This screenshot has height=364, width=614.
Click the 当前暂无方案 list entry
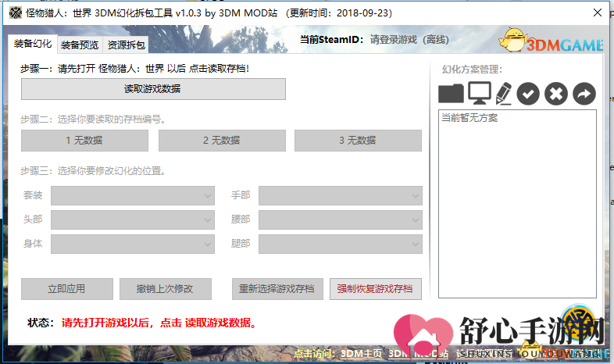[x=470, y=117]
